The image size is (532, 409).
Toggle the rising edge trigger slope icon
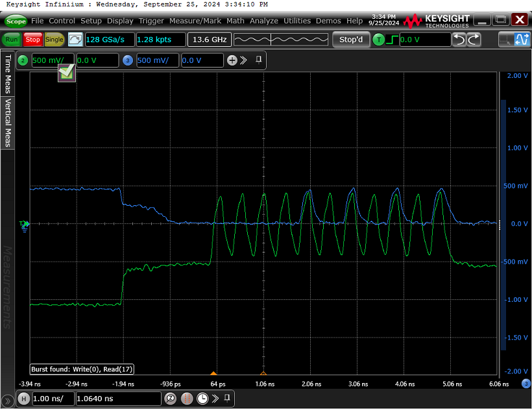pos(393,40)
